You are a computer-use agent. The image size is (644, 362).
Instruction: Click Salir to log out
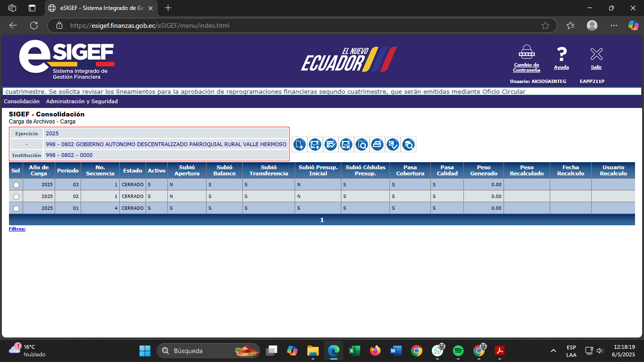click(x=596, y=58)
